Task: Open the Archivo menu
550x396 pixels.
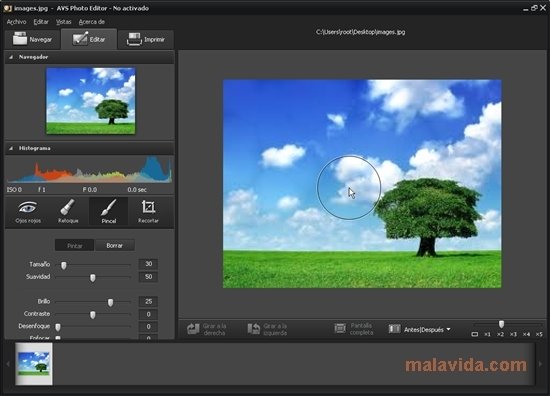Action: [x=16, y=22]
